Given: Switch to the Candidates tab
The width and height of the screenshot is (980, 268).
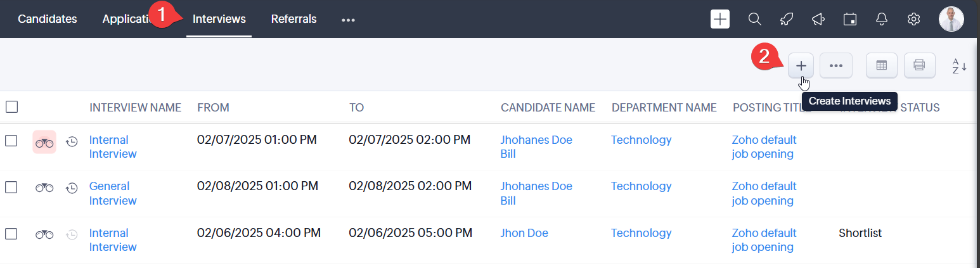Looking at the screenshot, I should point(48,19).
